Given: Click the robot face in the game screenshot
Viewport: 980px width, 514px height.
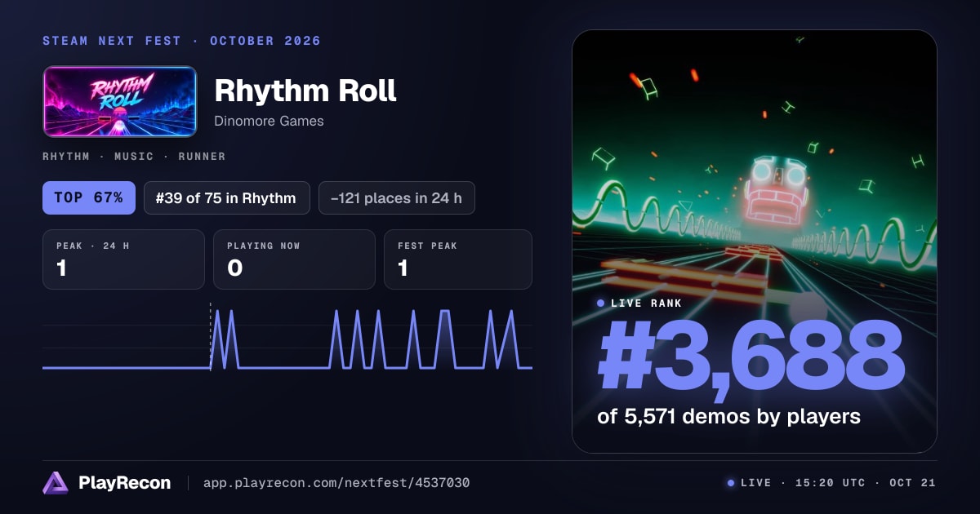Looking at the screenshot, I should coord(777,192).
